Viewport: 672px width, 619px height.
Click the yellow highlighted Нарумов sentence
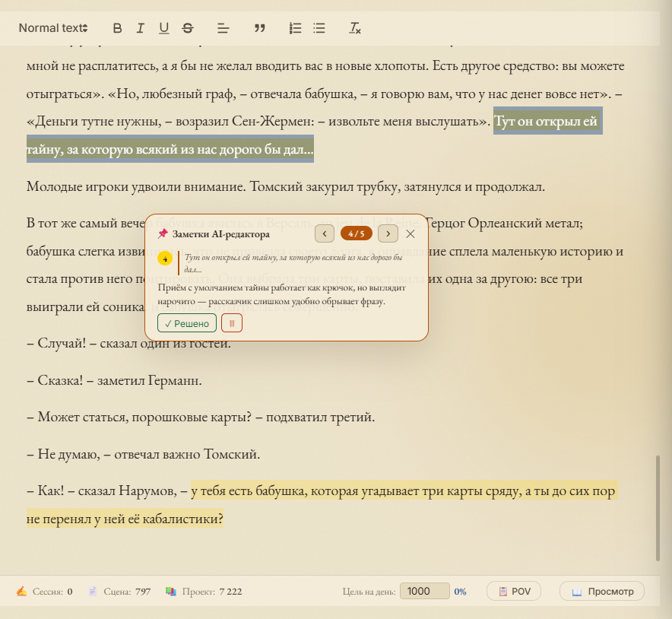tap(322, 504)
